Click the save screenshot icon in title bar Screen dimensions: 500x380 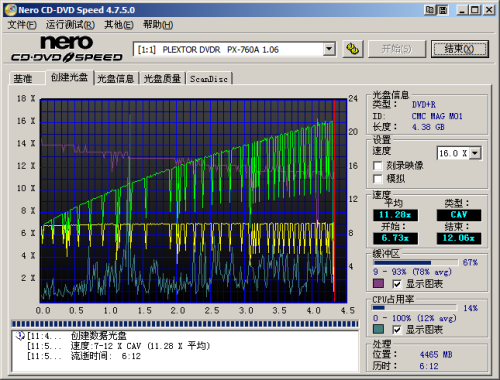[442, 10]
